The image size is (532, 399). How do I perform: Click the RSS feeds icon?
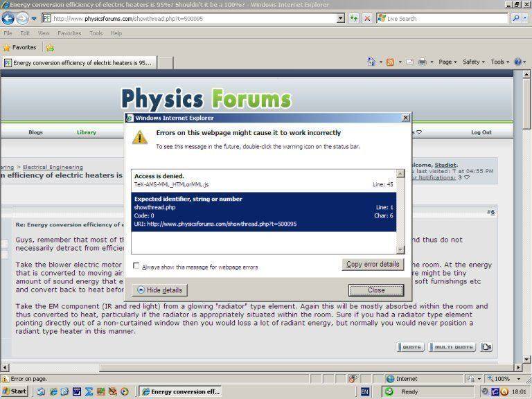[x=390, y=62]
